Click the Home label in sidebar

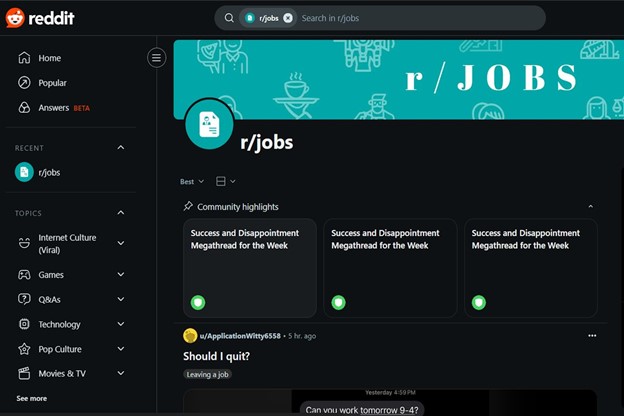50,58
